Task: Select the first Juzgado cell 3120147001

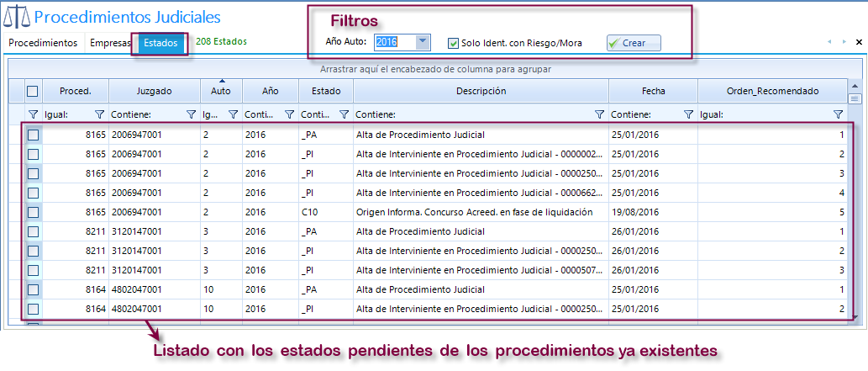Action: tap(155, 231)
